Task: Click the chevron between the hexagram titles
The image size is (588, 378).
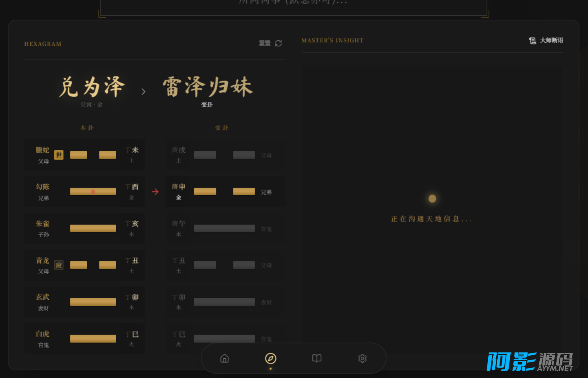Action: [143, 92]
